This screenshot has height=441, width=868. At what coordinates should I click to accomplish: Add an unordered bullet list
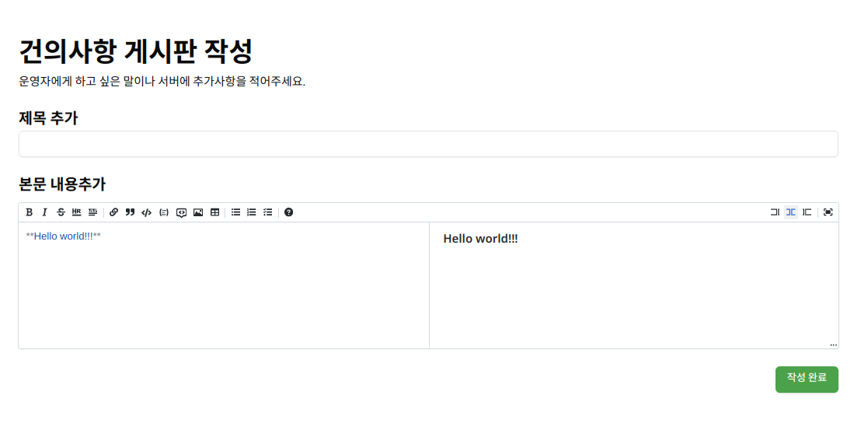[236, 212]
